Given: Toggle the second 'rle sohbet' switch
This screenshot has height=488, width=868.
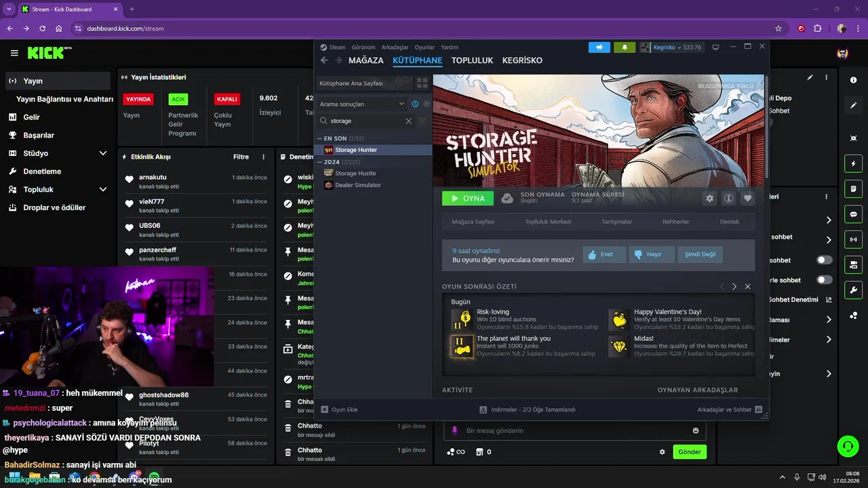Looking at the screenshot, I should click(825, 280).
